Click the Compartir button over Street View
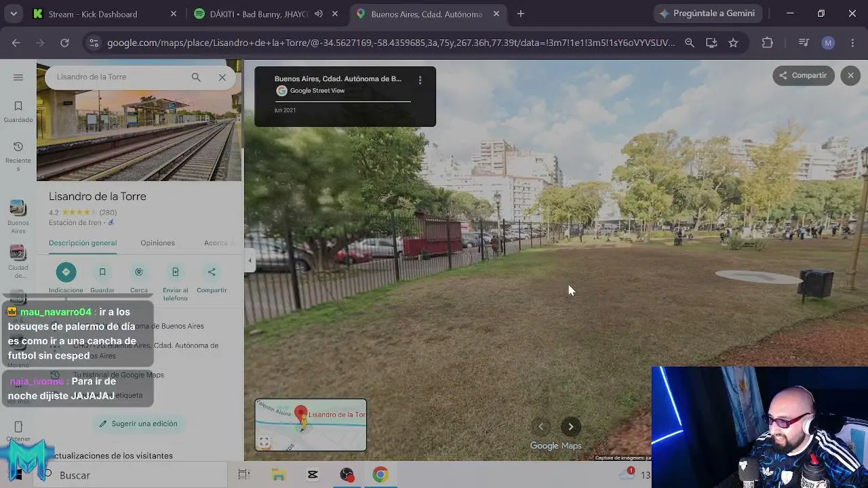This screenshot has height=488, width=868. (803, 75)
